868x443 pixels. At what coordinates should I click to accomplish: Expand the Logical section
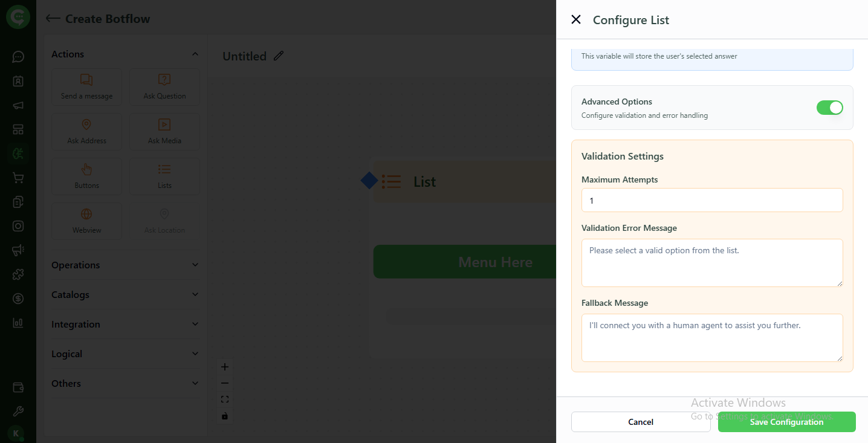click(125, 354)
